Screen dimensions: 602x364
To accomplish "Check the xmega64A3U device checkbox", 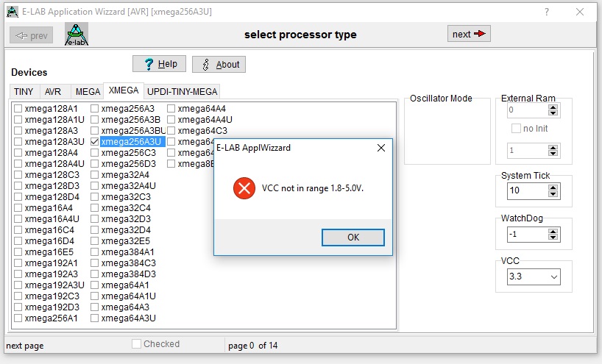I will pos(94,318).
